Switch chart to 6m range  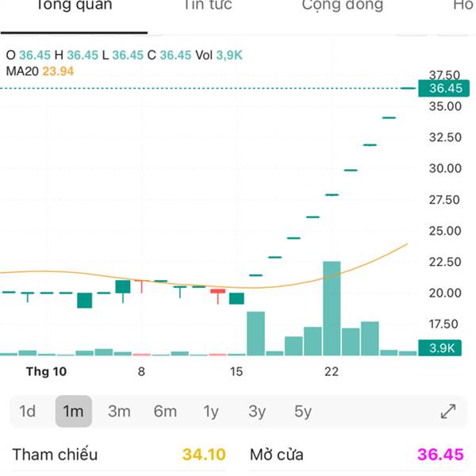(x=165, y=411)
